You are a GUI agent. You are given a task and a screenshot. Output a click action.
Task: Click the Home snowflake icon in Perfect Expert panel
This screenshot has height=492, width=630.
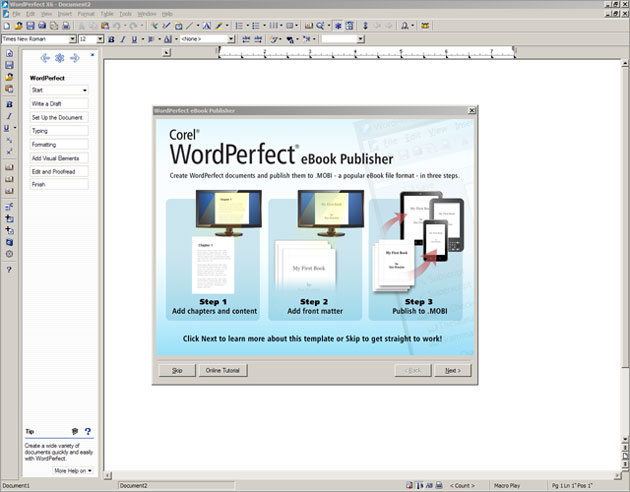(x=60, y=58)
